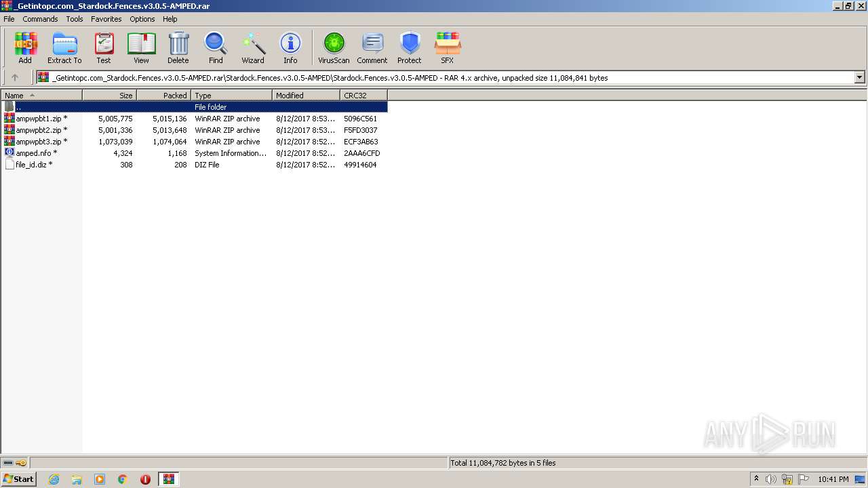The width and height of the screenshot is (868, 488).
Task: Expand the address path dropdown
Action: (x=859, y=77)
